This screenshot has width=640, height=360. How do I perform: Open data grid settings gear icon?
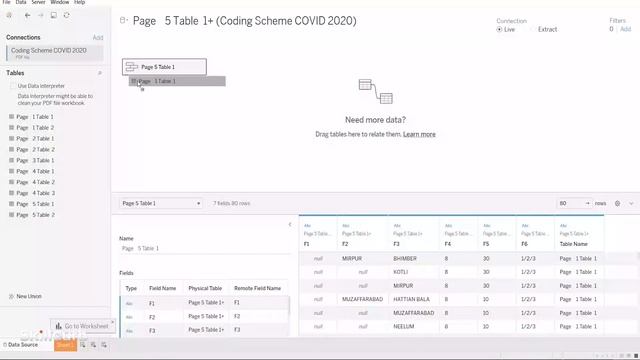tap(617, 203)
